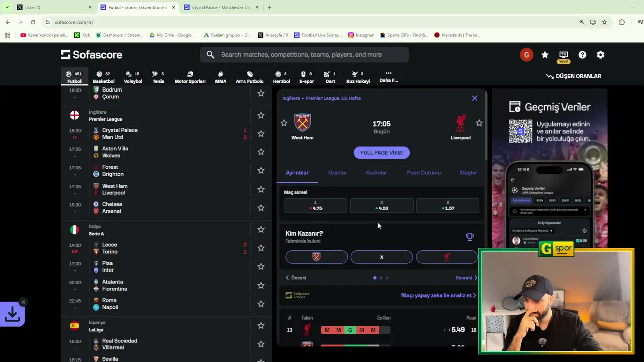The height and width of the screenshot is (362, 644).
Task: Click the FULL PAGE VIEW button
Action: pos(381,153)
